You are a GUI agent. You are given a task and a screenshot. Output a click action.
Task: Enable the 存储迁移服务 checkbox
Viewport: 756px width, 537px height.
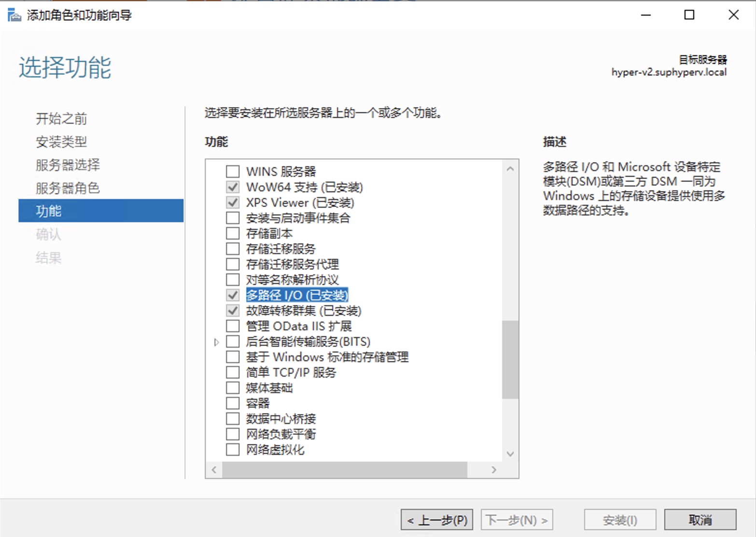(x=233, y=249)
